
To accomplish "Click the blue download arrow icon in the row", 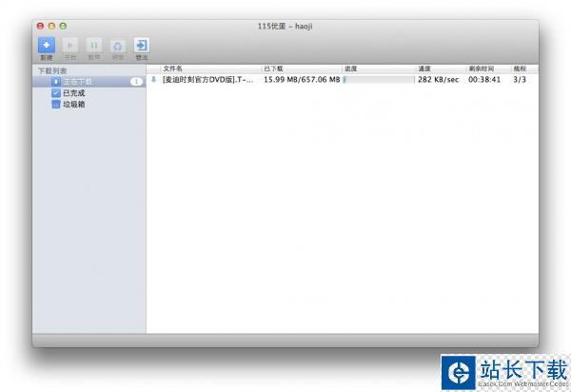I will (153, 80).
